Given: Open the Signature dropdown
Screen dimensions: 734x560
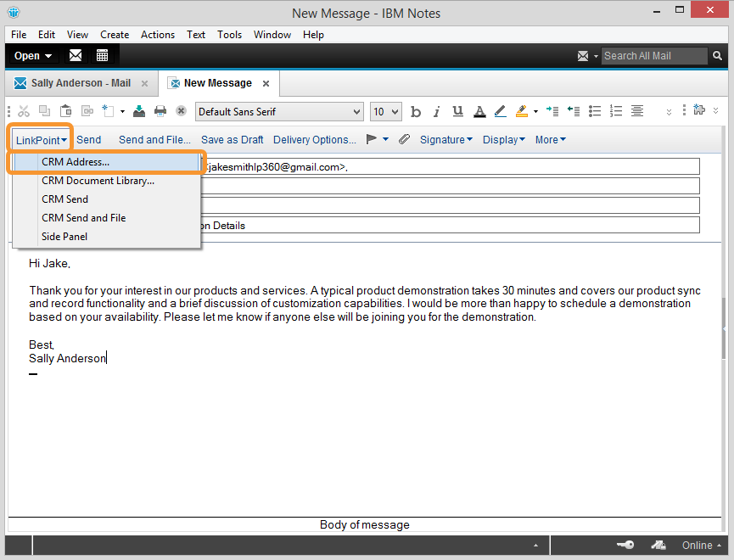Looking at the screenshot, I should [x=446, y=139].
